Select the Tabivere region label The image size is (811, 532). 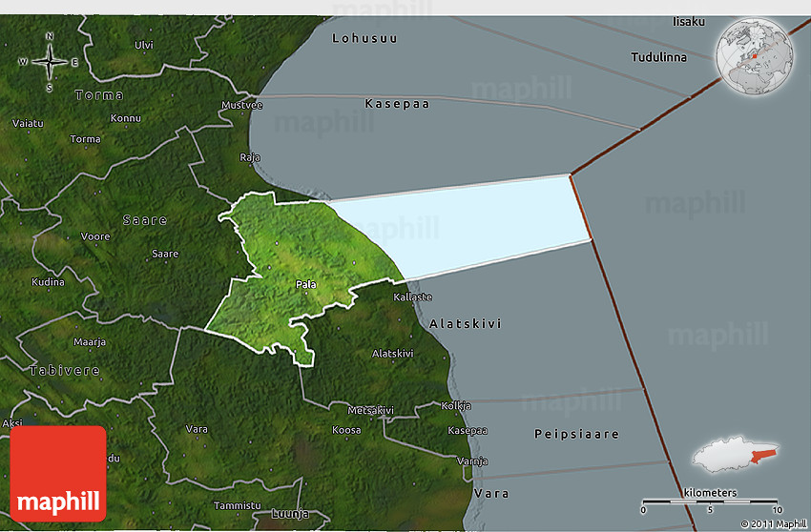coord(63,370)
